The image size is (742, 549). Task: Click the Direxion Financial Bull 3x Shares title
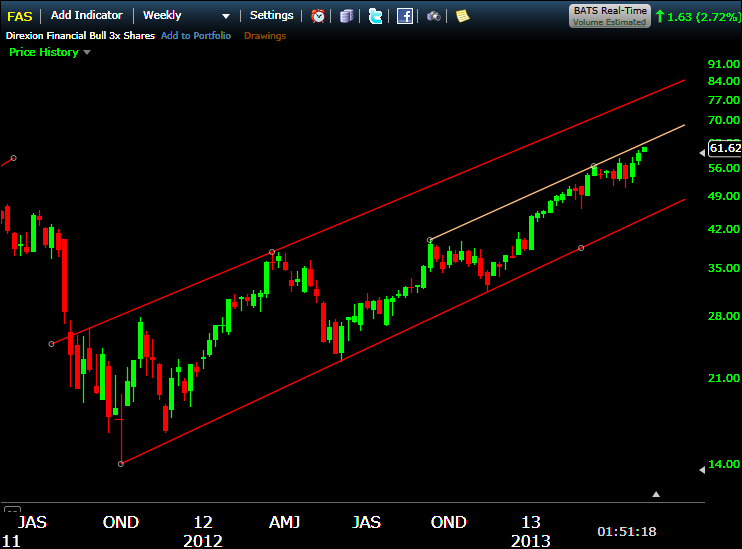pos(80,35)
